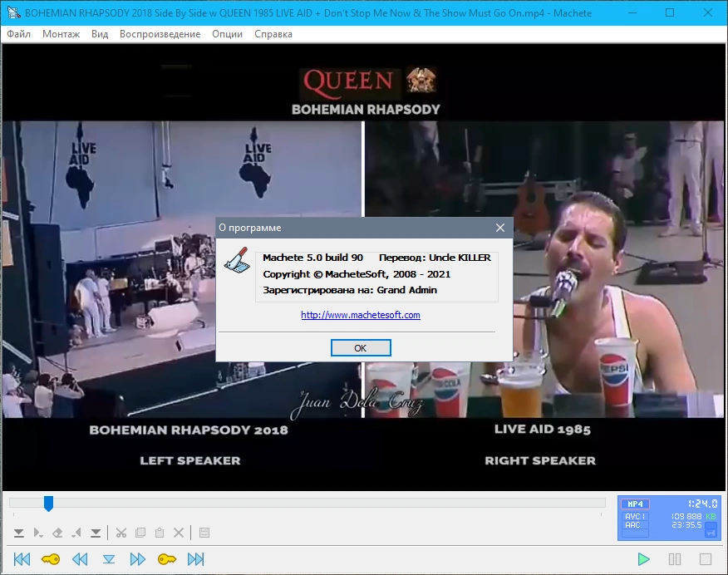
Task: Click the 109 888 KB file size readout
Action: click(694, 517)
